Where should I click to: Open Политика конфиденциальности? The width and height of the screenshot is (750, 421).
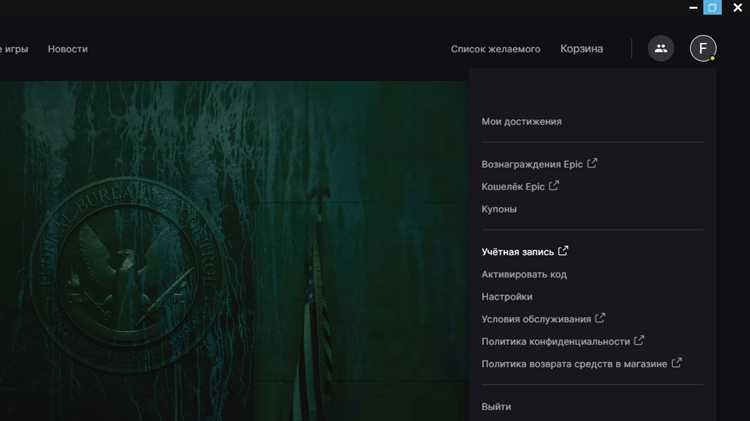click(x=562, y=342)
